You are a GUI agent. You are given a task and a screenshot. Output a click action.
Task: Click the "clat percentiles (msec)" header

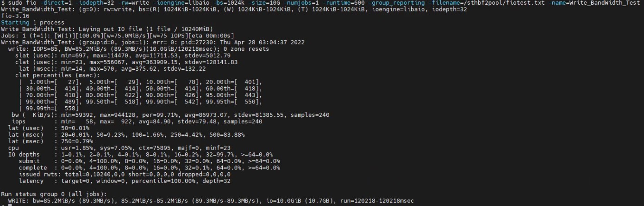[57, 74]
